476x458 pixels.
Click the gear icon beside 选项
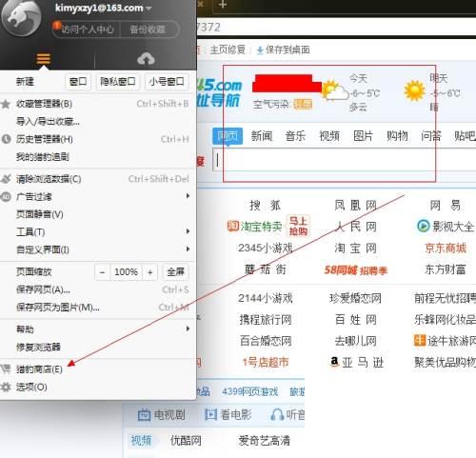click(6, 387)
